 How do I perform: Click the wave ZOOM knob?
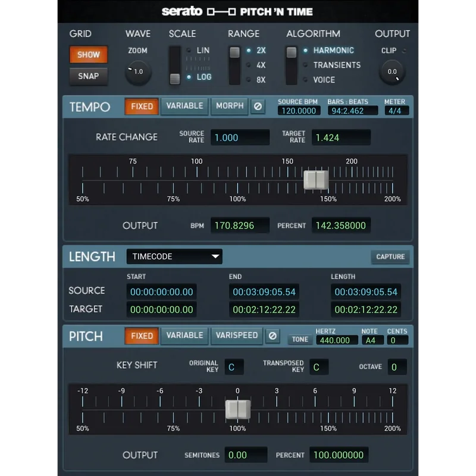[138, 72]
